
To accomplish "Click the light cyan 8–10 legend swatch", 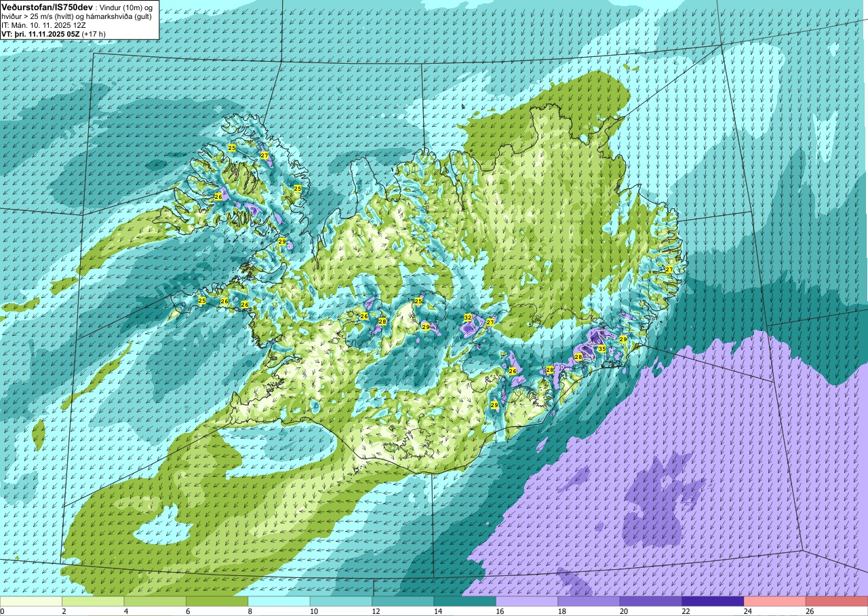I will coord(279,601).
